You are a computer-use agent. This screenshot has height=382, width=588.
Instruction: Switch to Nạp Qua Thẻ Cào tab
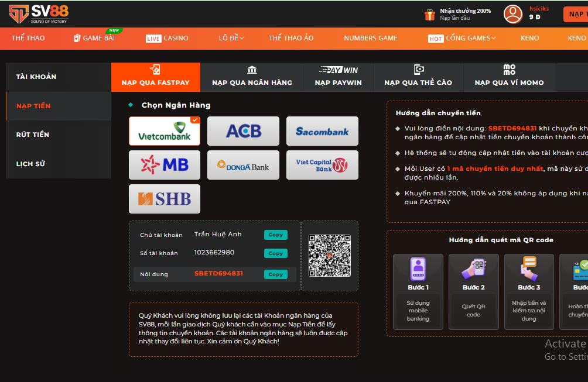click(x=418, y=77)
